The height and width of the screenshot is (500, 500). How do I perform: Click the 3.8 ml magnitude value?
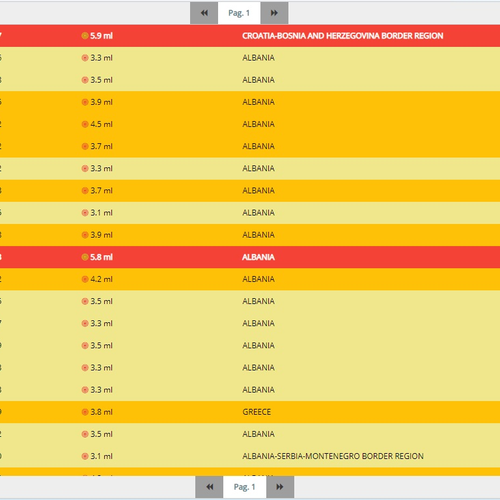102,412
